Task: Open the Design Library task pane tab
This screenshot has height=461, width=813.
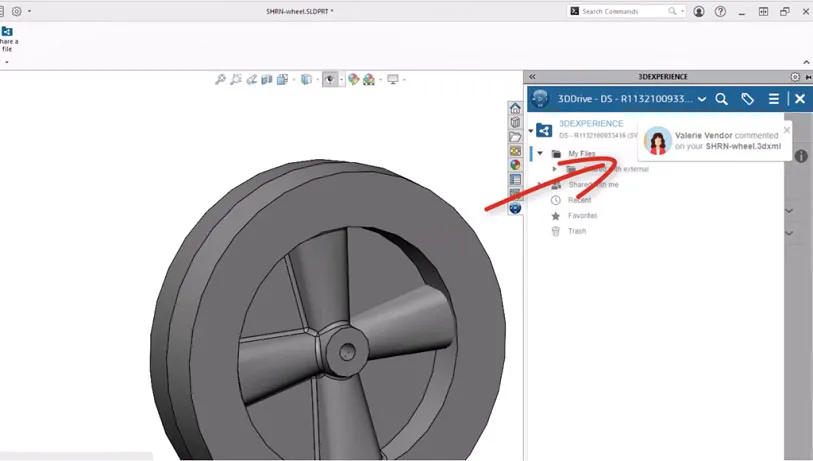Action: click(x=515, y=122)
